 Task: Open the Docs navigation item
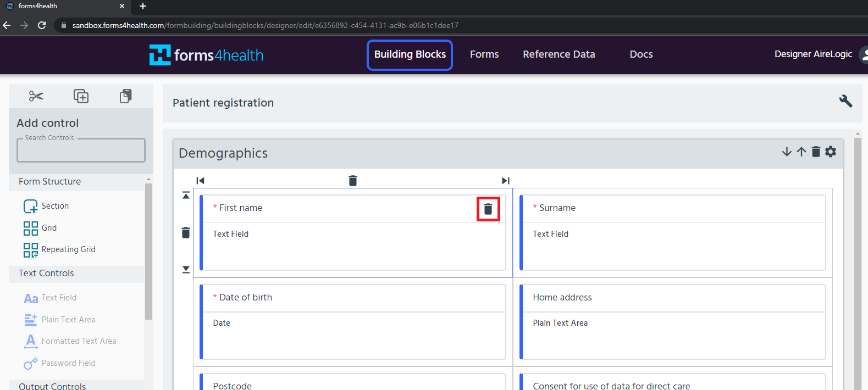pyautogui.click(x=641, y=54)
